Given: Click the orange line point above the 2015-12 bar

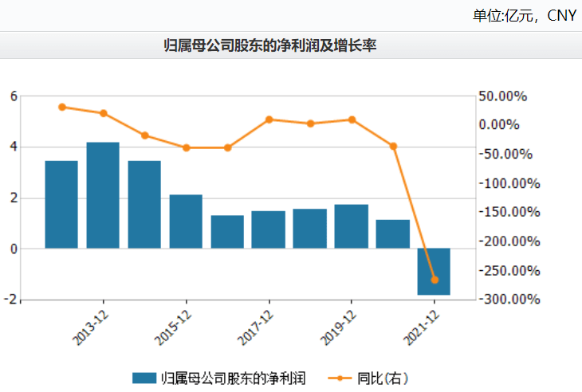Looking at the screenshot, I should click(186, 147).
